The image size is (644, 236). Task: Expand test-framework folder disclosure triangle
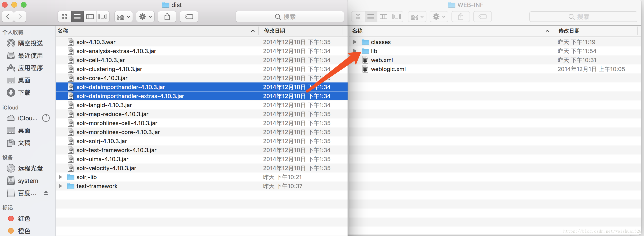coord(60,186)
